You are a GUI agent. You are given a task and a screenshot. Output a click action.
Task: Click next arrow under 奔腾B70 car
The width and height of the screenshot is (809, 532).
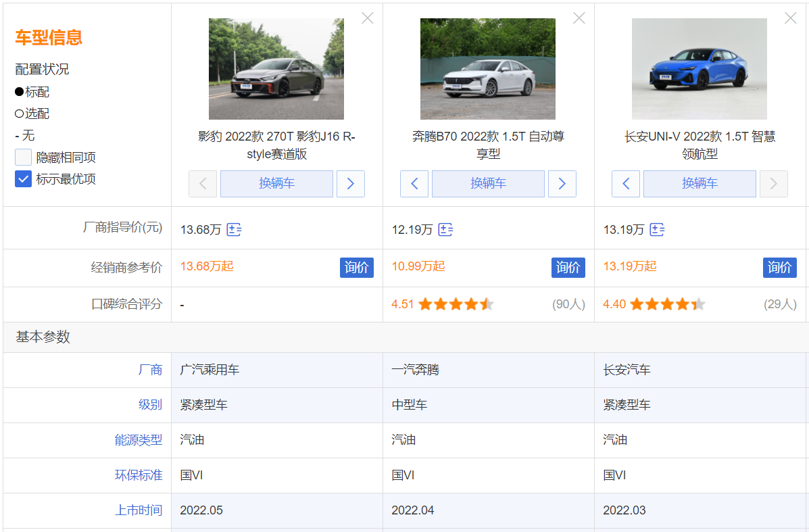coord(562,184)
